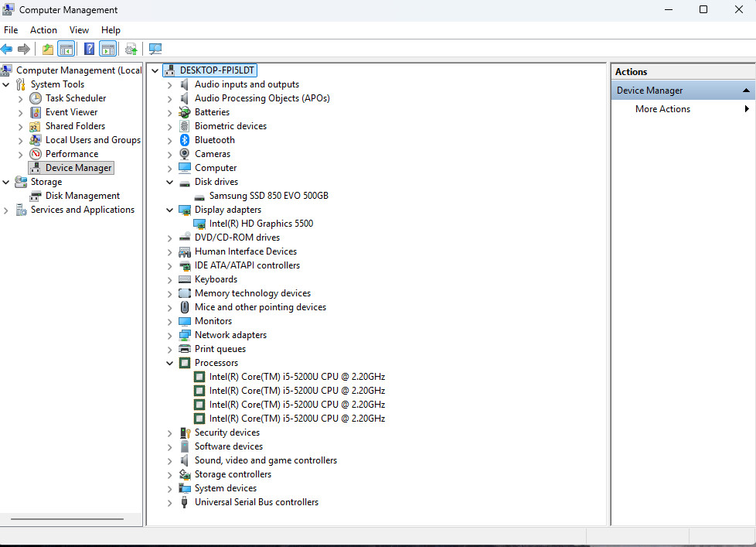Toggle the Show/Hide Action Pane icon
The width and height of the screenshot is (756, 547).
(x=108, y=49)
